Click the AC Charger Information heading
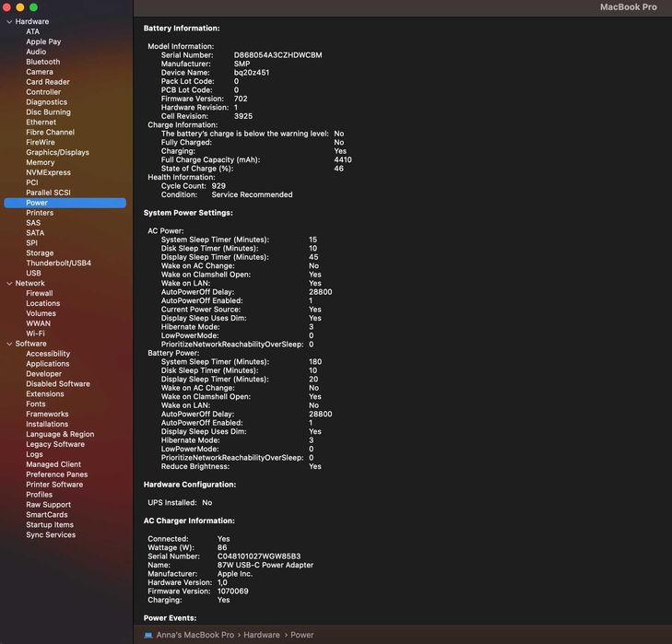Image resolution: width=672 pixels, height=644 pixels. coord(189,521)
